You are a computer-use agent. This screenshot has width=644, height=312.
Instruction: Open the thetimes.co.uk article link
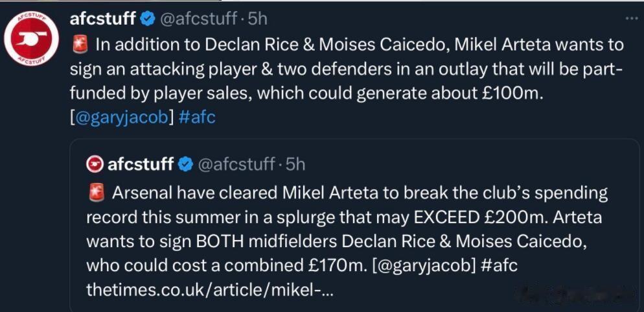[209, 291]
